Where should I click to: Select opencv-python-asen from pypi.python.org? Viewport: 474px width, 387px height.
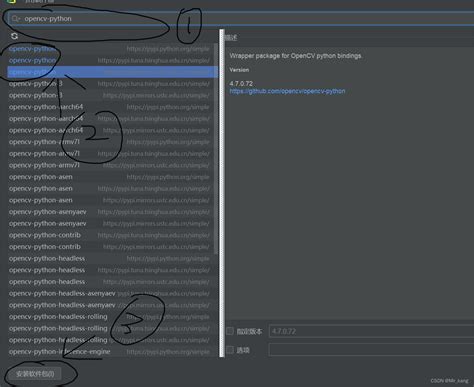coord(112,177)
